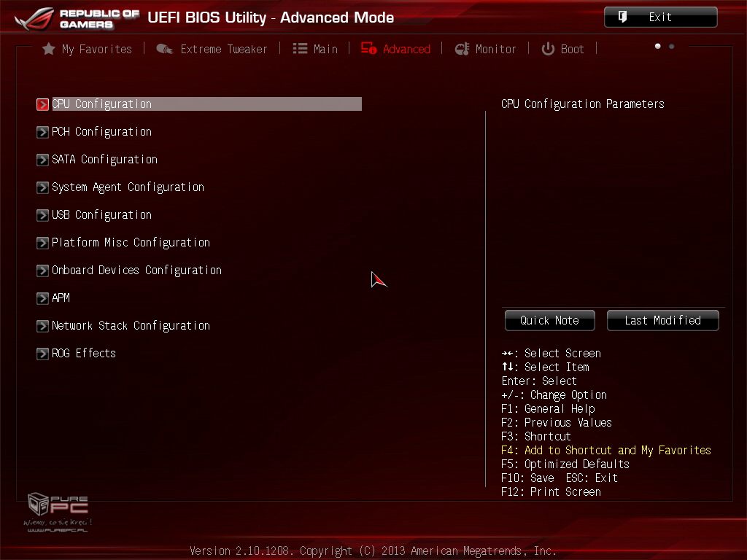The image size is (747, 560).
Task: Click the second page indicator dot
Action: point(672,46)
